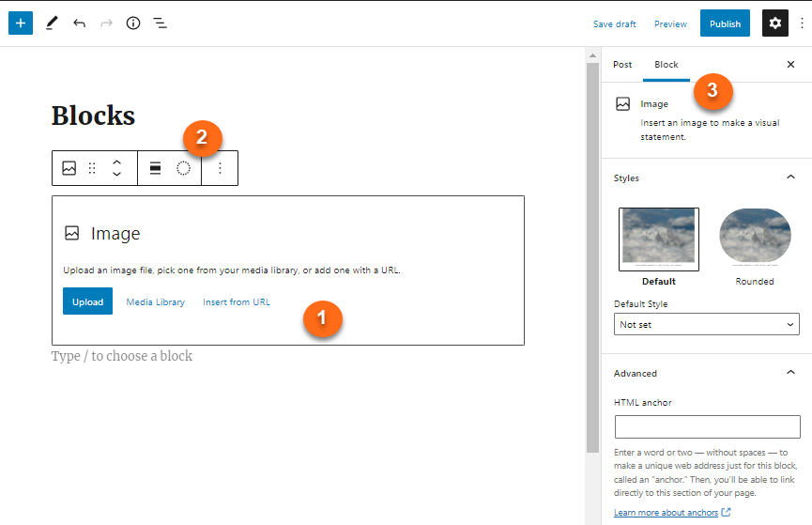The height and width of the screenshot is (525, 812).
Task: Collapse the Advanced panel section
Action: (789, 373)
